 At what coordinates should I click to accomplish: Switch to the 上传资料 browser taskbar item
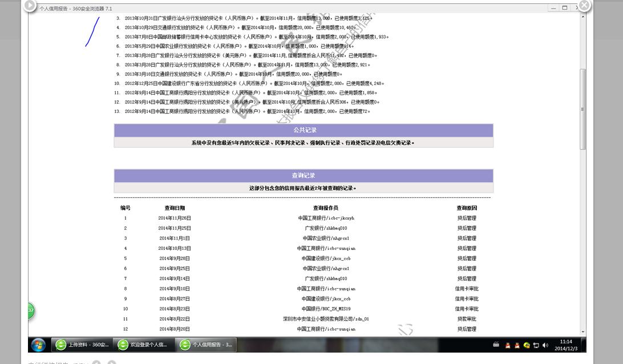pyautogui.click(x=82, y=345)
